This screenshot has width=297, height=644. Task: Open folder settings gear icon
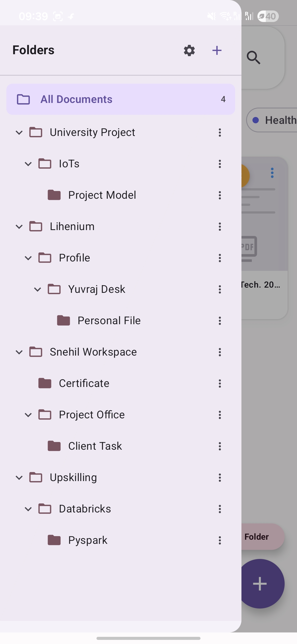(189, 50)
